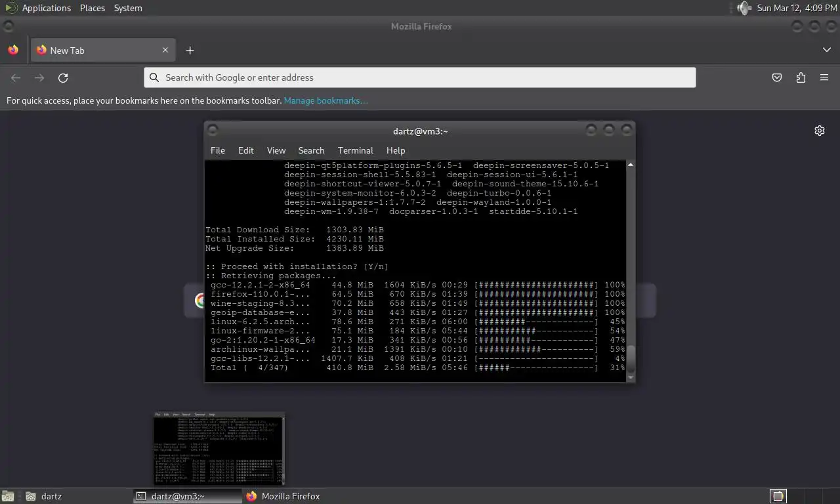
Task: Click the gcc-12.2.1-2-x86_64 package row name
Action: (260, 285)
